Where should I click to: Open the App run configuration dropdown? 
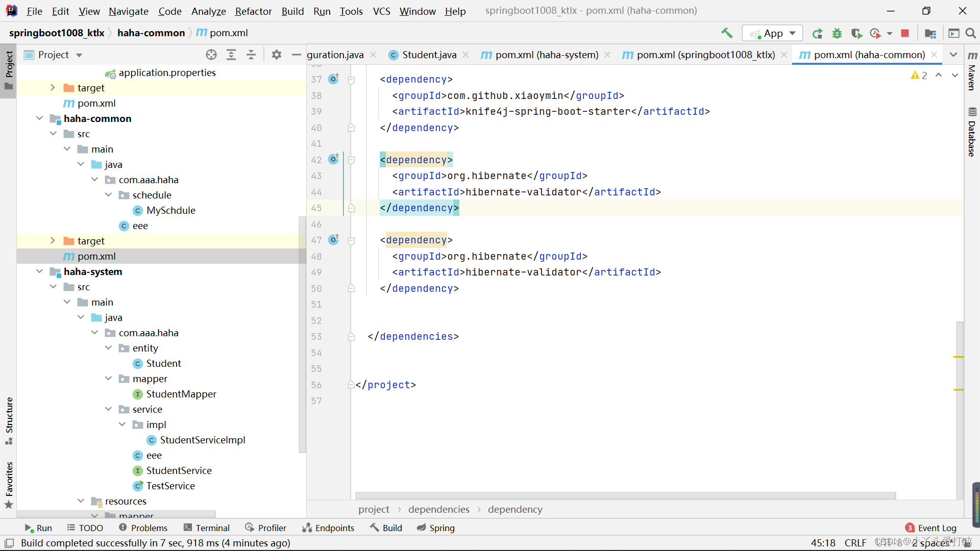[x=772, y=33]
